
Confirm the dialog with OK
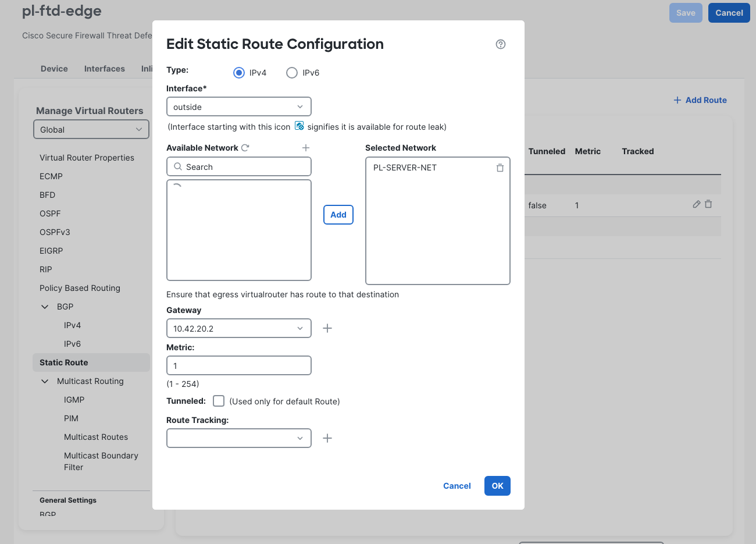coord(497,486)
